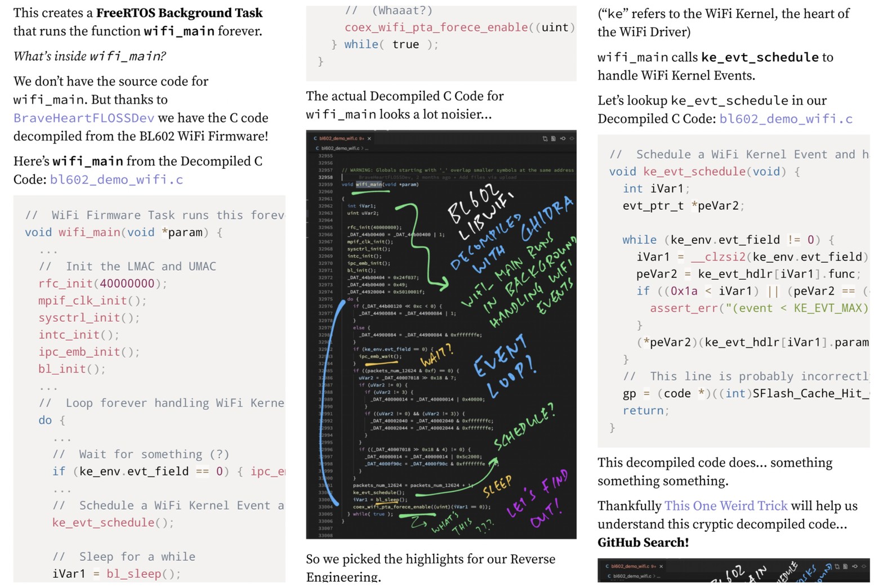Click the open preview icon in the bottom-right screenshot

pyautogui.click(x=845, y=566)
